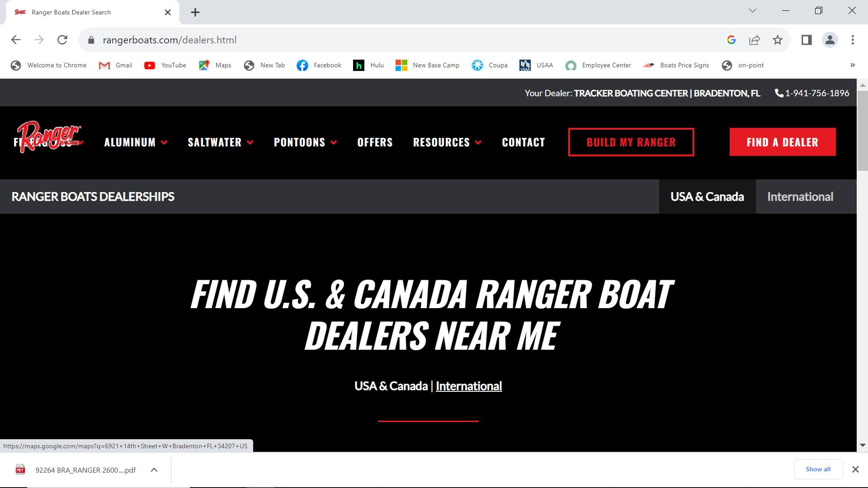Click the Find a Dealer button
868x488 pixels.
(782, 142)
